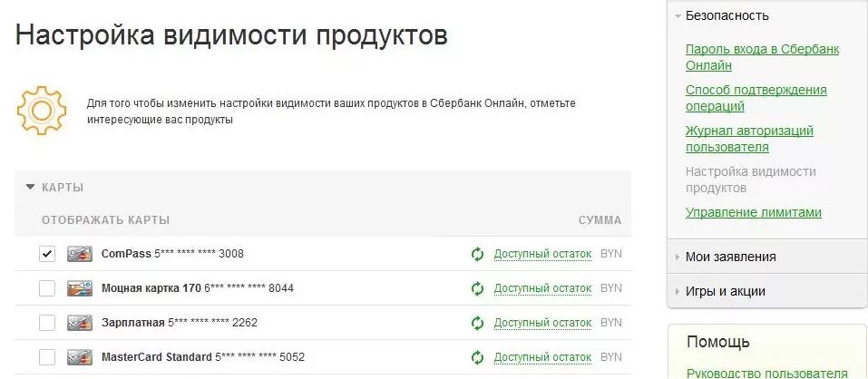Go to Управление лимитами

[754, 212]
